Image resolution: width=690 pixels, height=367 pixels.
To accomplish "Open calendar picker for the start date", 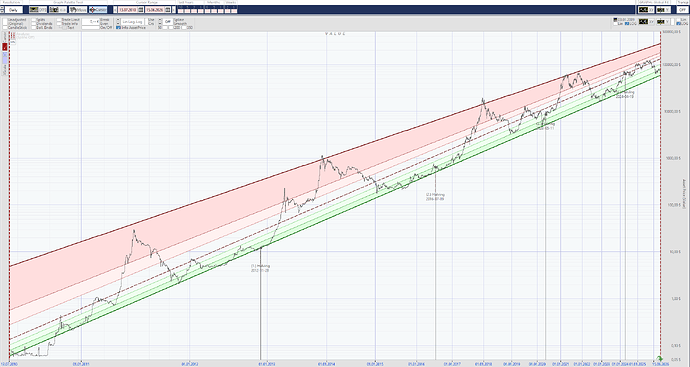I will (x=141, y=10).
